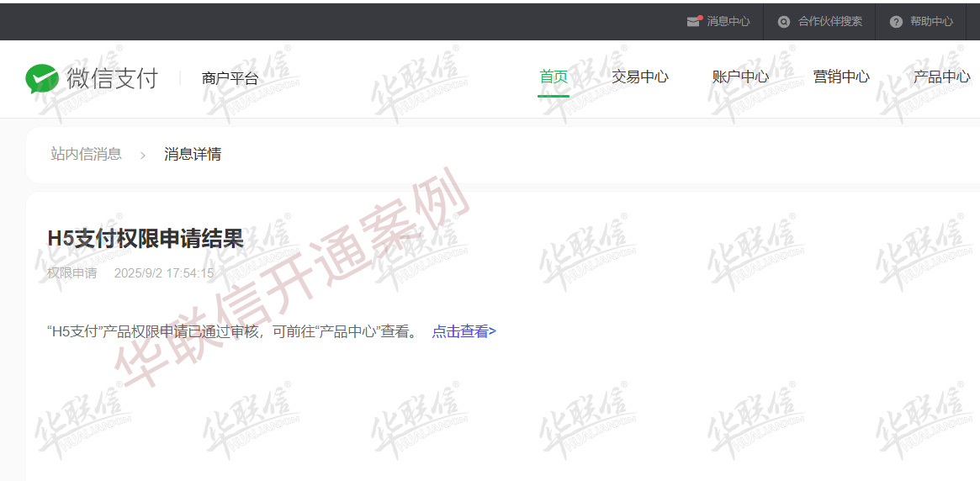Click the H5支付权限申请结果 message title

tap(146, 239)
